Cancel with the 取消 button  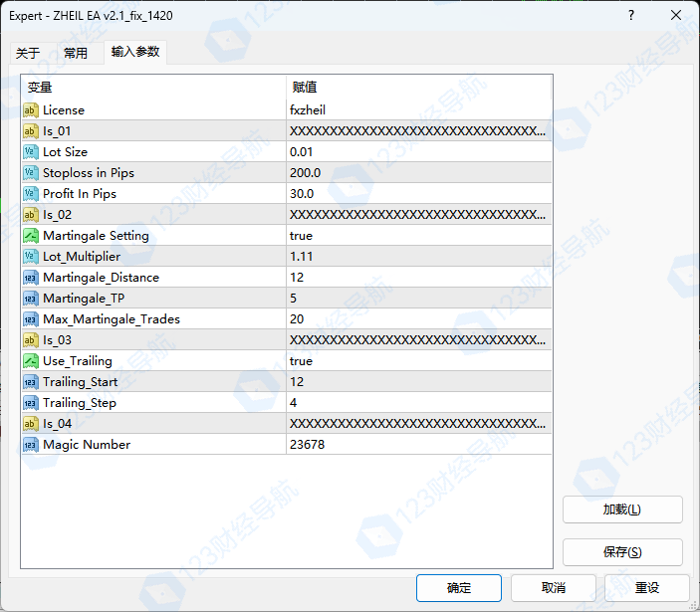tap(554, 588)
